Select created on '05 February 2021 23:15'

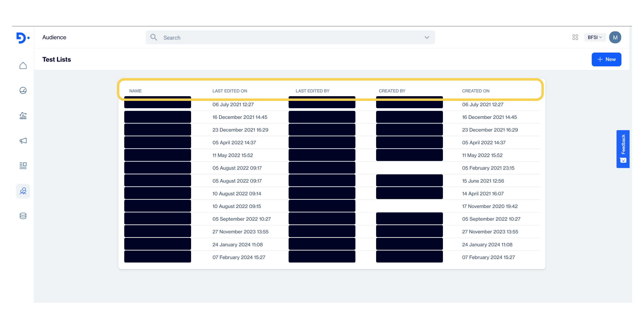[x=488, y=168]
